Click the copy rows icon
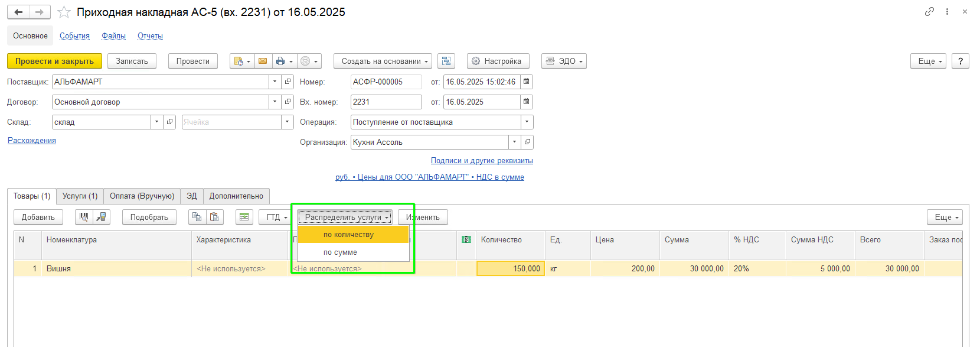Image resolution: width=980 pixels, height=347 pixels. point(197,218)
